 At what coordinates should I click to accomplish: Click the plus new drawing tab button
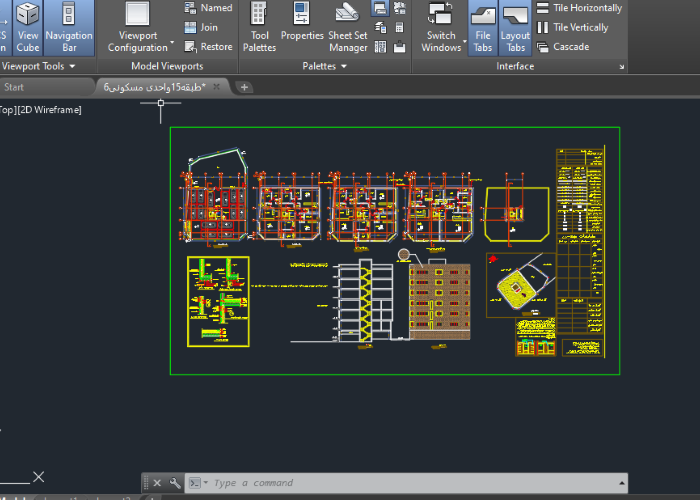pos(244,87)
